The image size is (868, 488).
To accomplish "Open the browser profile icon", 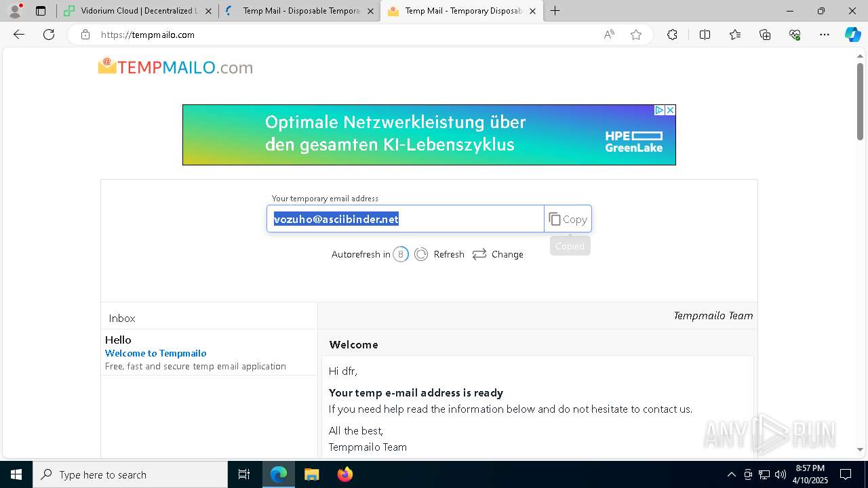I will (x=15, y=11).
